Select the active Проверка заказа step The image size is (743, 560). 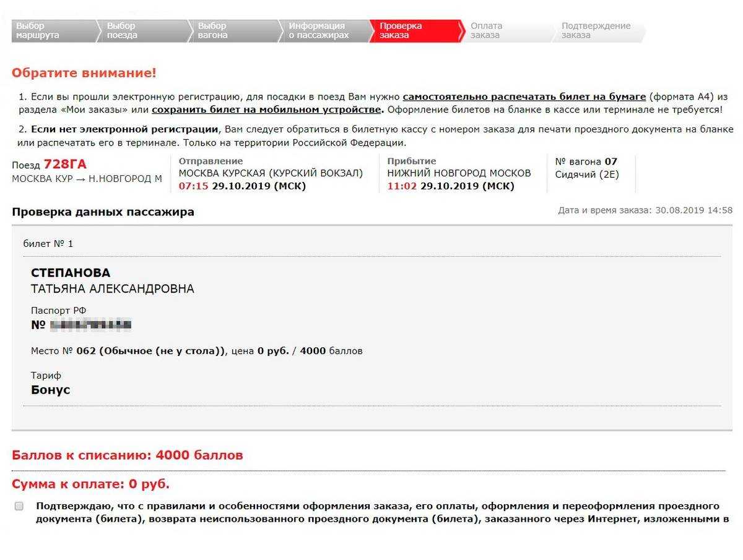coord(414,31)
